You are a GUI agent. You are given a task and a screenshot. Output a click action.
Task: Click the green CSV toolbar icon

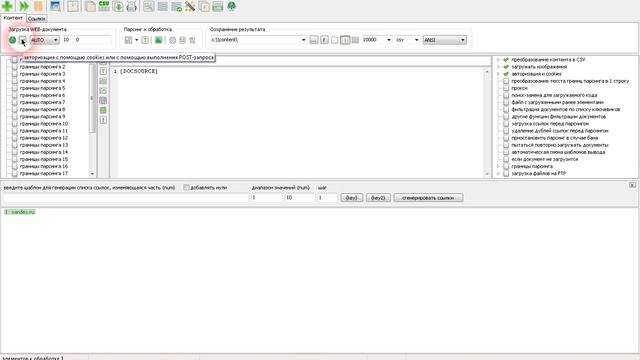click(x=104, y=6)
